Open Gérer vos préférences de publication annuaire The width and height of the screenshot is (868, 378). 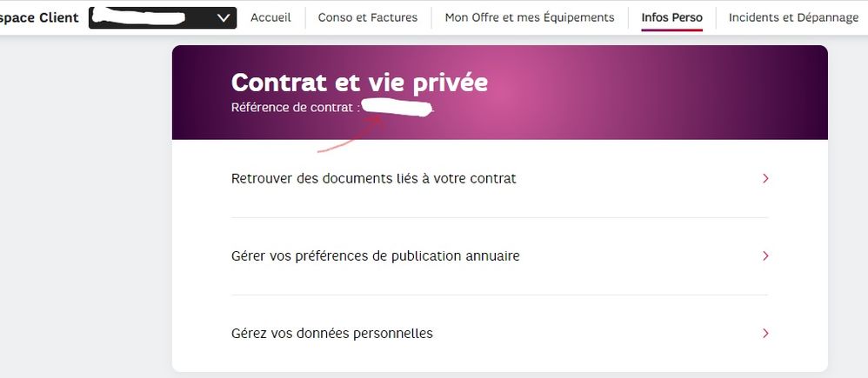coord(376,256)
